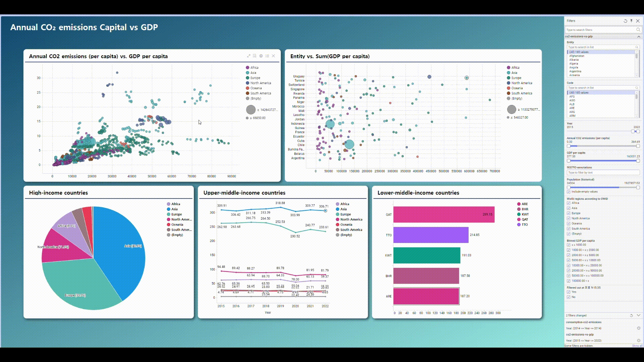Click the Show all hidden filters link
The image size is (644, 362).
pyautogui.click(x=637, y=346)
